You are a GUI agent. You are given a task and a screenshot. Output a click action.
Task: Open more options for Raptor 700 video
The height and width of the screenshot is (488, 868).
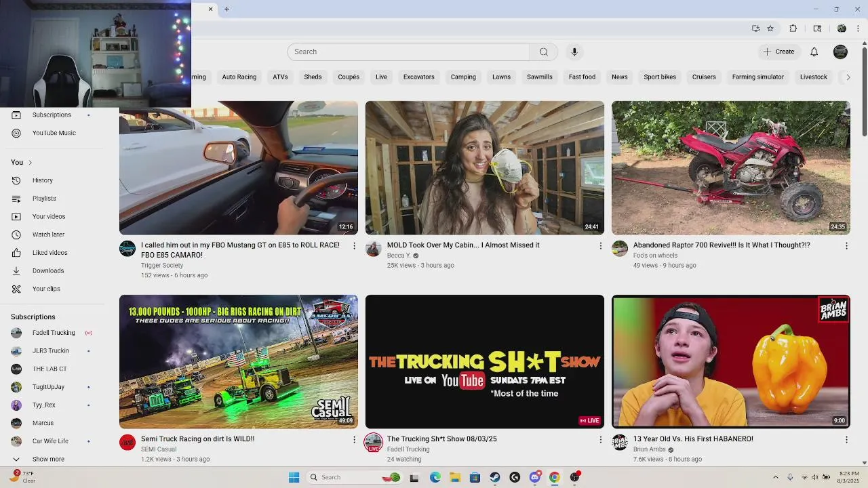point(846,245)
